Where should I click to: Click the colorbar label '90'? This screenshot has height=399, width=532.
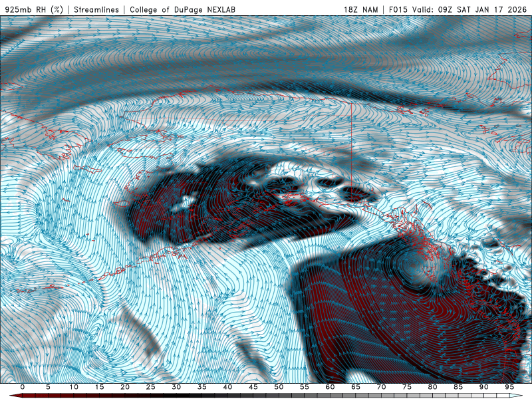pos(484,387)
